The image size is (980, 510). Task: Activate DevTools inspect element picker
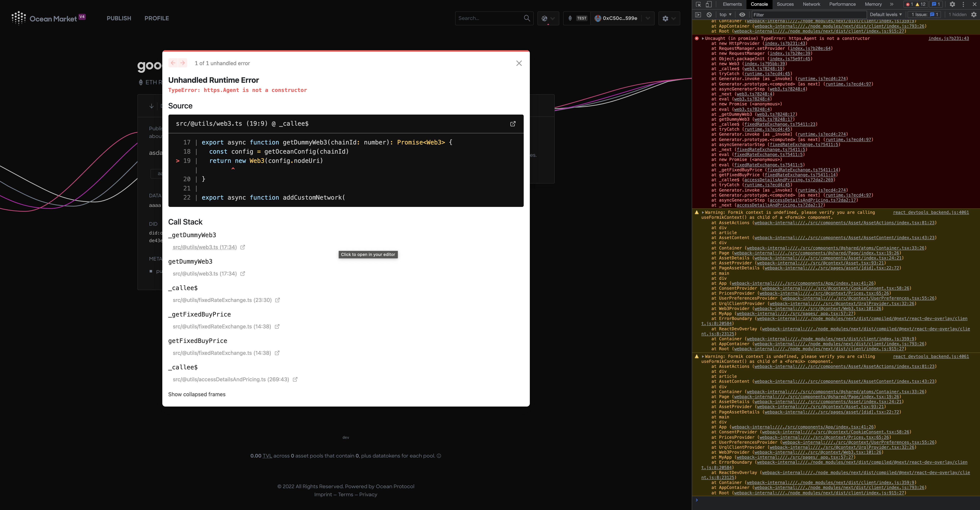pyautogui.click(x=698, y=5)
